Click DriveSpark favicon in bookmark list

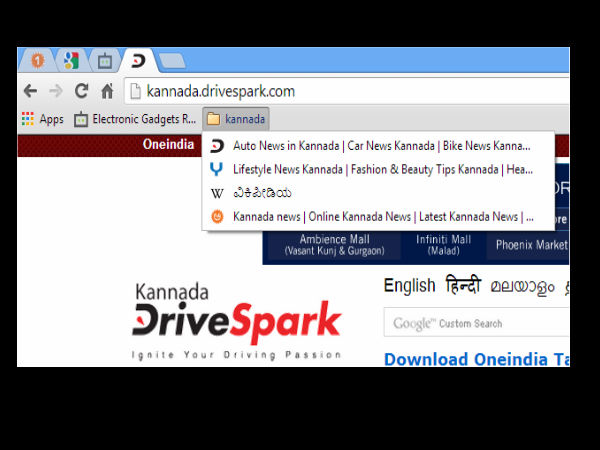pos(217,146)
